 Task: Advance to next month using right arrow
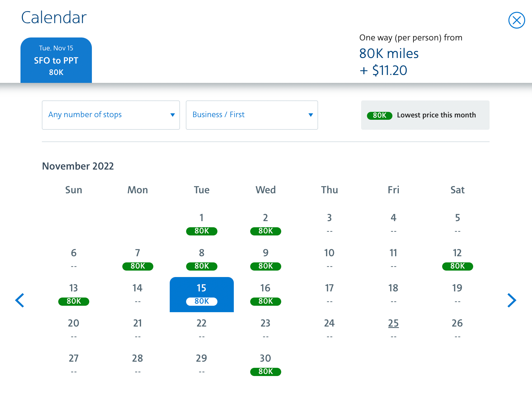click(x=512, y=300)
